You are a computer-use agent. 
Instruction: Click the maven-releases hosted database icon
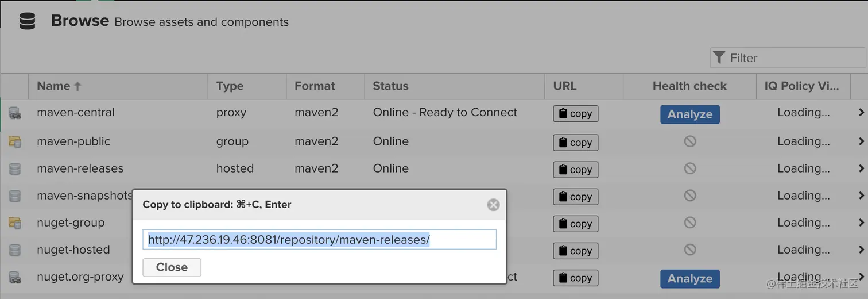click(15, 168)
